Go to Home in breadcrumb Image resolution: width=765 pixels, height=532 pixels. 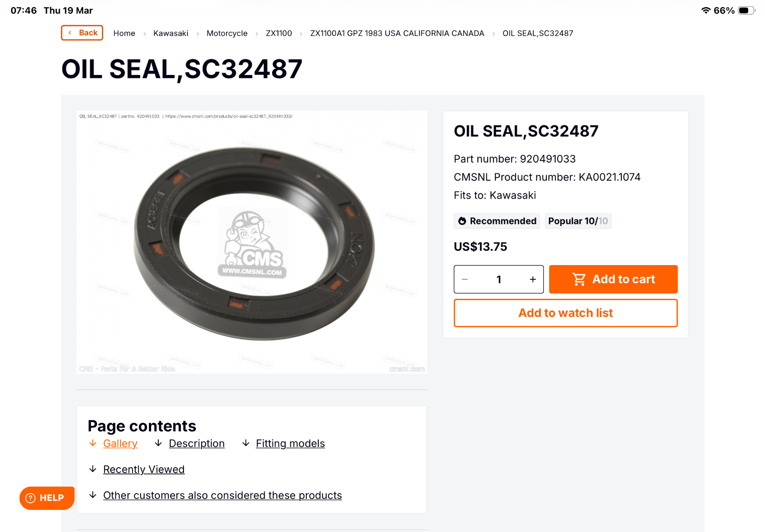(x=124, y=33)
